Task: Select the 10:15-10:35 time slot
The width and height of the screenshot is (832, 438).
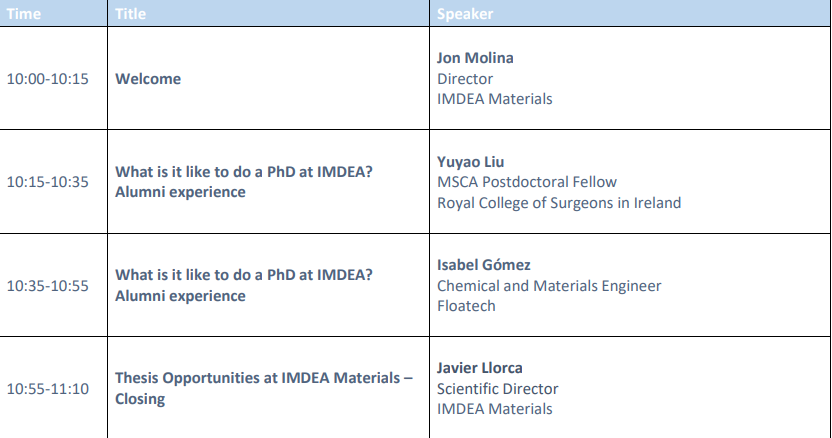Action: 47,182
